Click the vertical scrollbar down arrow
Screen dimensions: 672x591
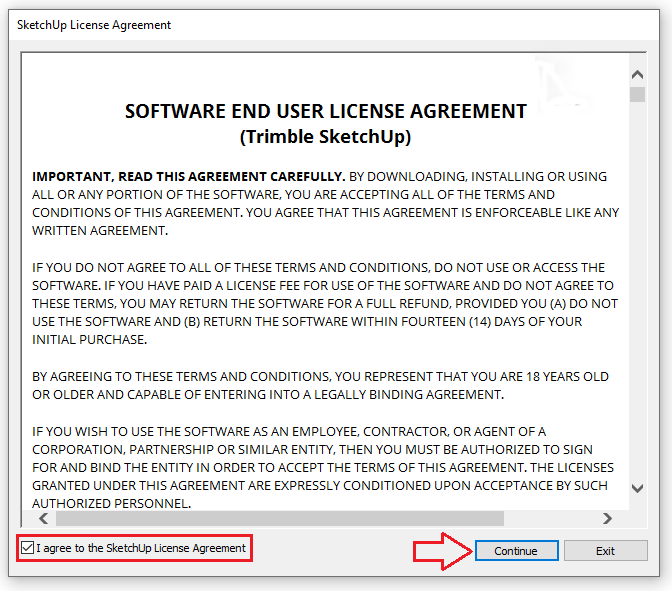637,488
